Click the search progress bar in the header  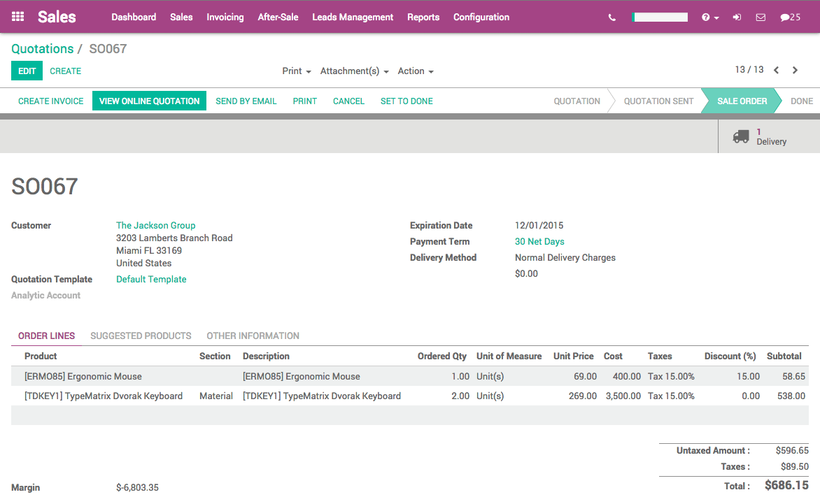(658, 16)
